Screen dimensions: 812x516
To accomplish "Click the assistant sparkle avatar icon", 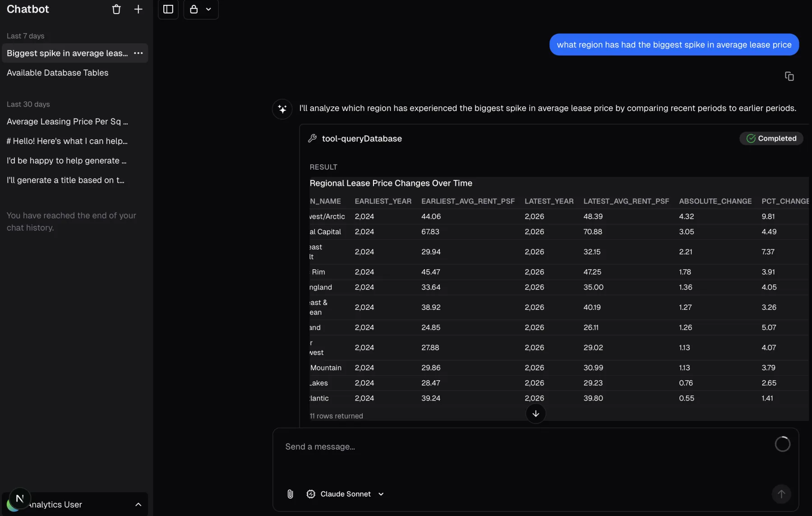I will click(x=282, y=109).
